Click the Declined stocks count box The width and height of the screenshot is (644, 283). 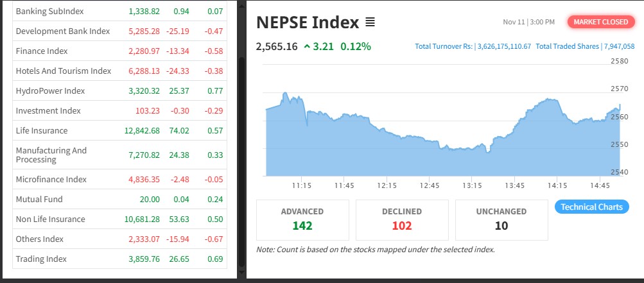point(402,219)
